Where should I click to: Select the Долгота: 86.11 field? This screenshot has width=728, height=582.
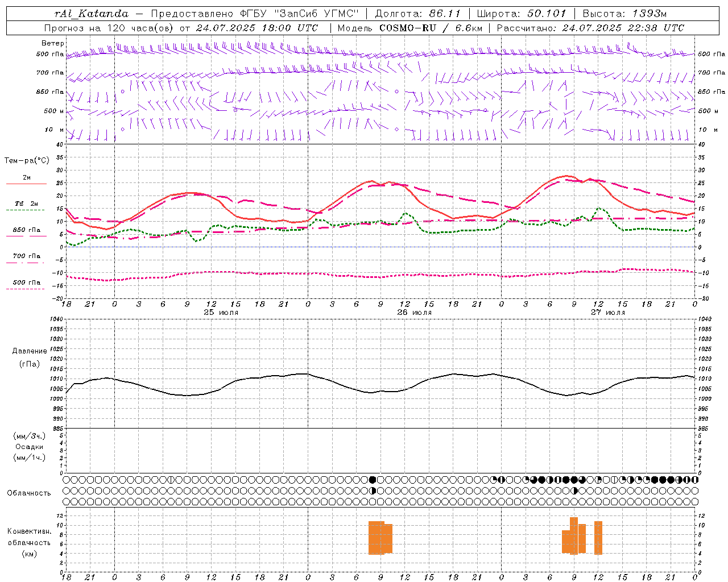pyautogui.click(x=418, y=13)
